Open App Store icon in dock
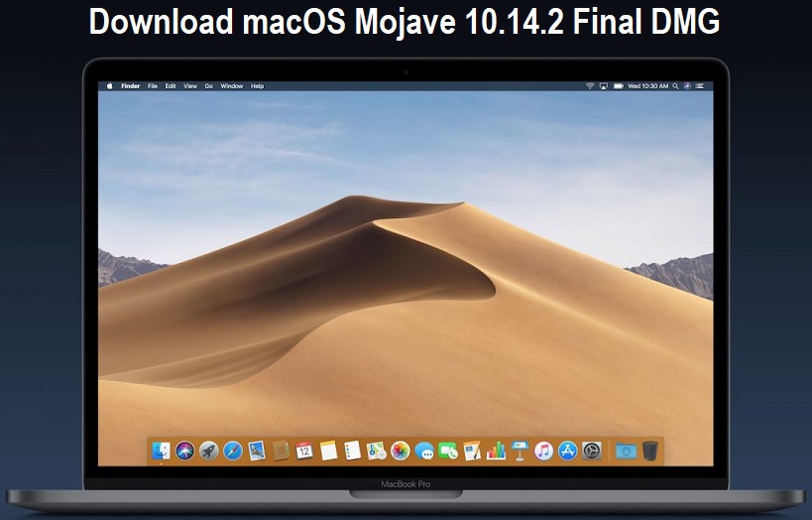 pyautogui.click(x=567, y=451)
